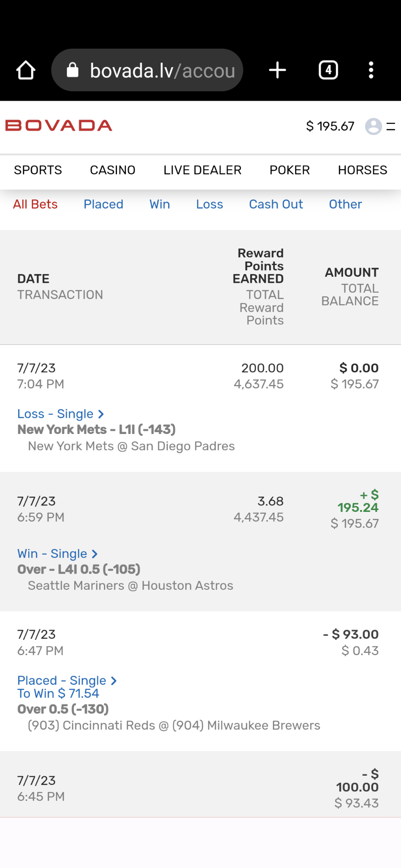Screen dimensions: 401x868
Task: Show only Win bets
Action: [x=160, y=204]
